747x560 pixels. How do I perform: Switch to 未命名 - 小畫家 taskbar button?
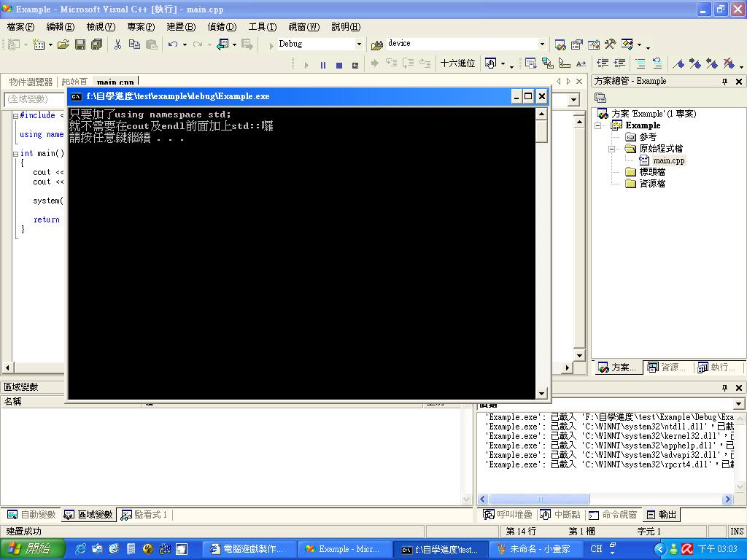(535, 549)
